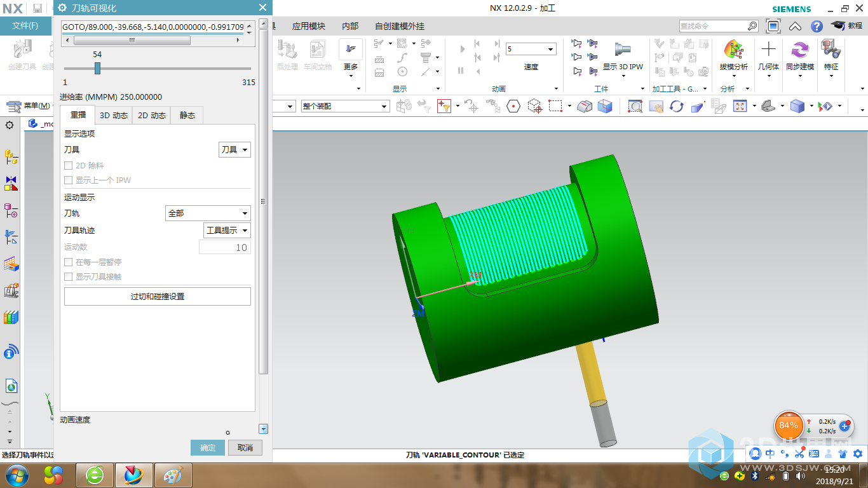
Task: Click the zoom magnifier view icon
Action: [x=635, y=106]
